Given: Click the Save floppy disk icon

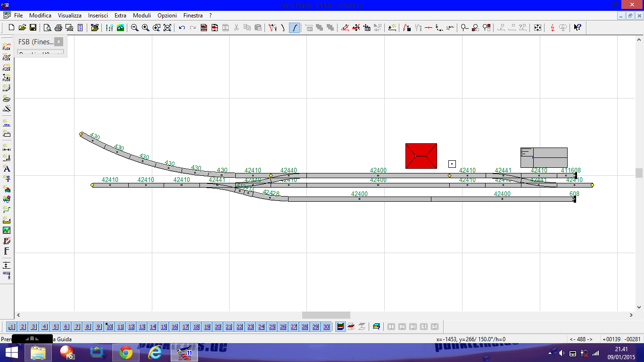Looking at the screenshot, I should [x=33, y=28].
